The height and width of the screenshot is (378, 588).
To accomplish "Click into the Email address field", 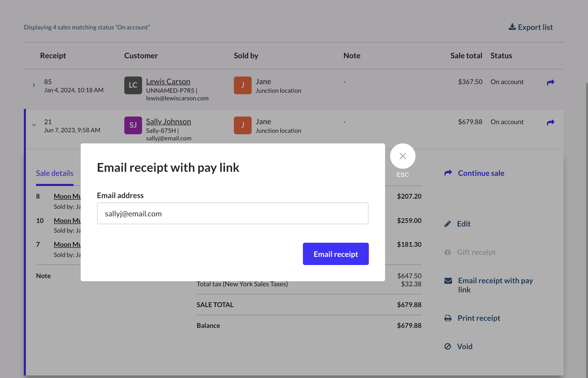I will [233, 214].
